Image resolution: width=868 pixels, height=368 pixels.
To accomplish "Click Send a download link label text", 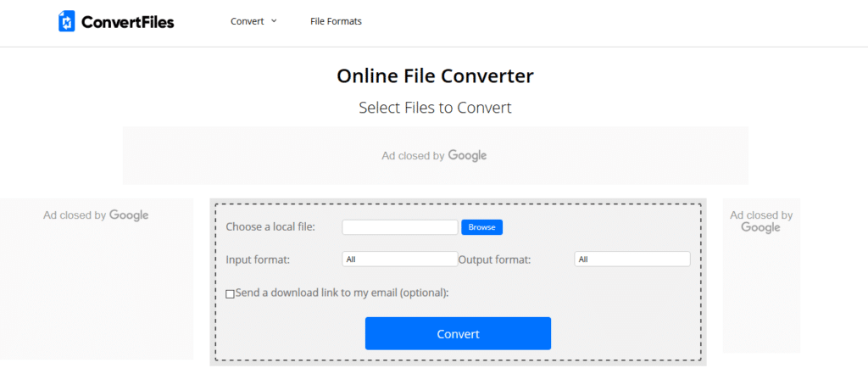I will [342, 293].
